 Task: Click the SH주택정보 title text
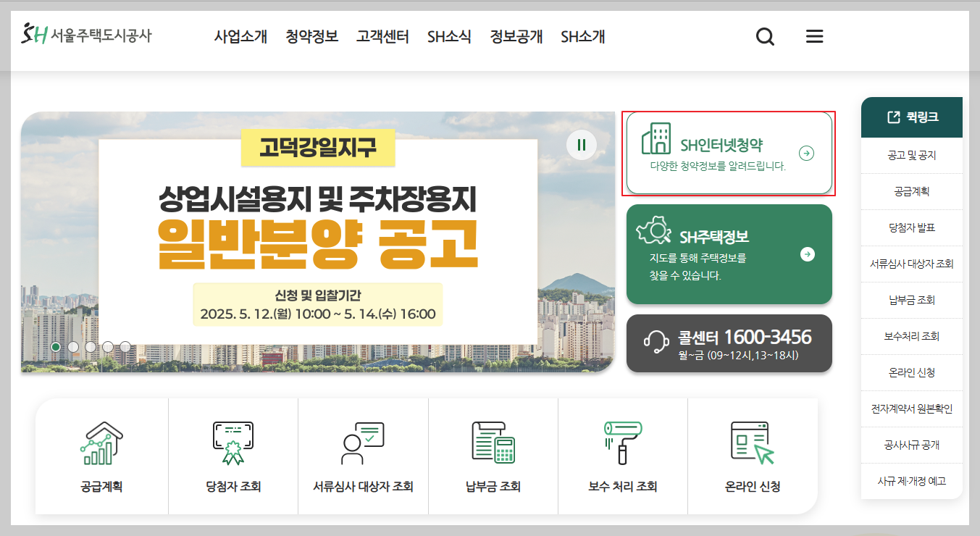[x=714, y=237]
